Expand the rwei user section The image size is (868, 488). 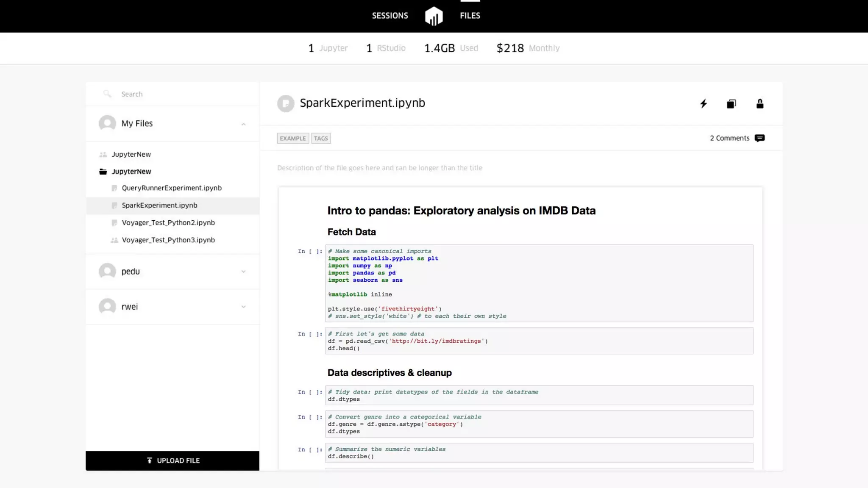click(x=243, y=307)
